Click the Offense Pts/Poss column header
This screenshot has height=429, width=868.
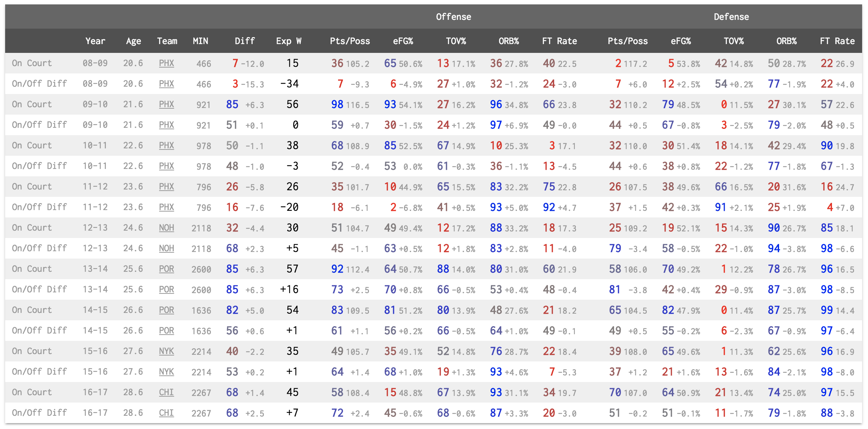350,41
